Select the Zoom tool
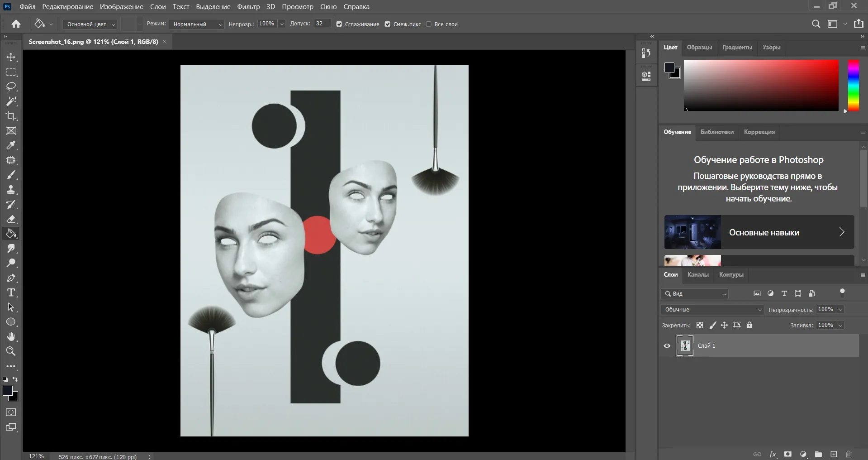The width and height of the screenshot is (868, 460). [x=11, y=352]
